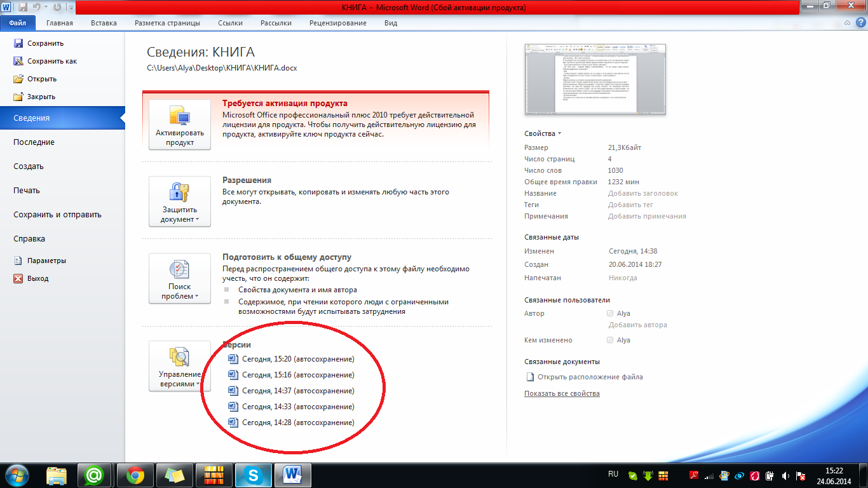Open Параметры from the sidebar
The width and height of the screenshot is (868, 488).
click(39, 261)
